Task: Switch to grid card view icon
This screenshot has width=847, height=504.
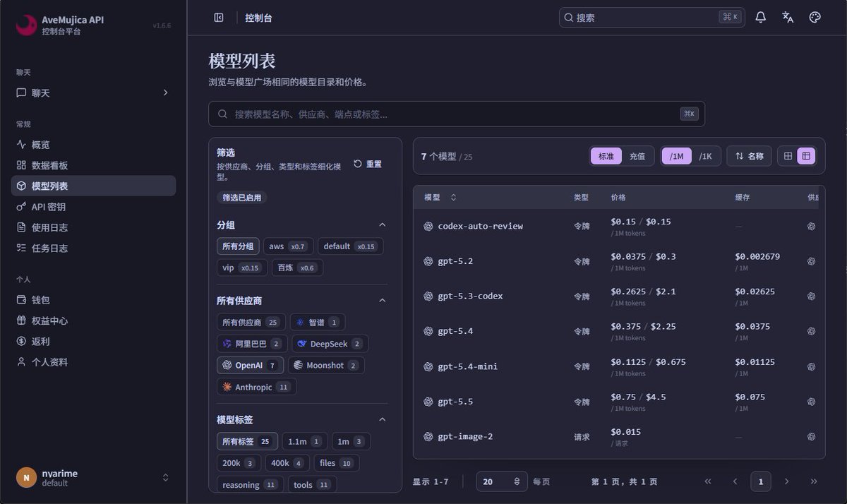Action: point(788,156)
